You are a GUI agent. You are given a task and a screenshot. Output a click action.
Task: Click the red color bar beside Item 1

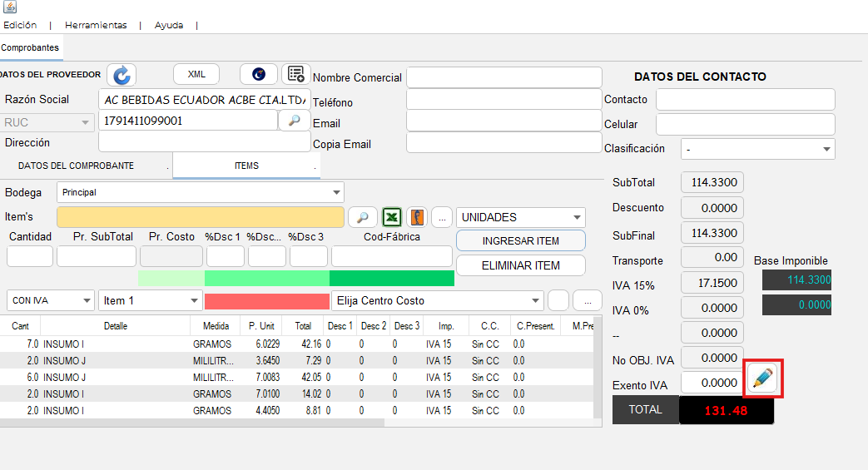tap(266, 301)
